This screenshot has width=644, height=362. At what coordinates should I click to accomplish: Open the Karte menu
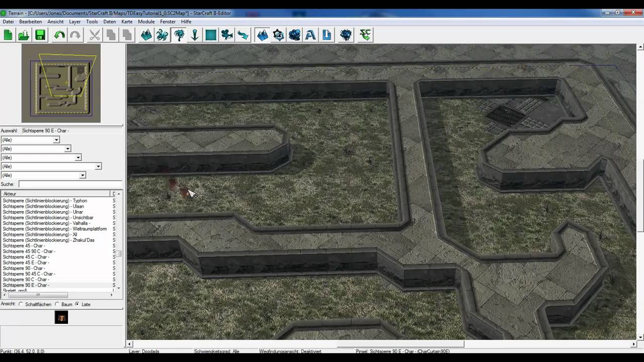[x=127, y=22]
